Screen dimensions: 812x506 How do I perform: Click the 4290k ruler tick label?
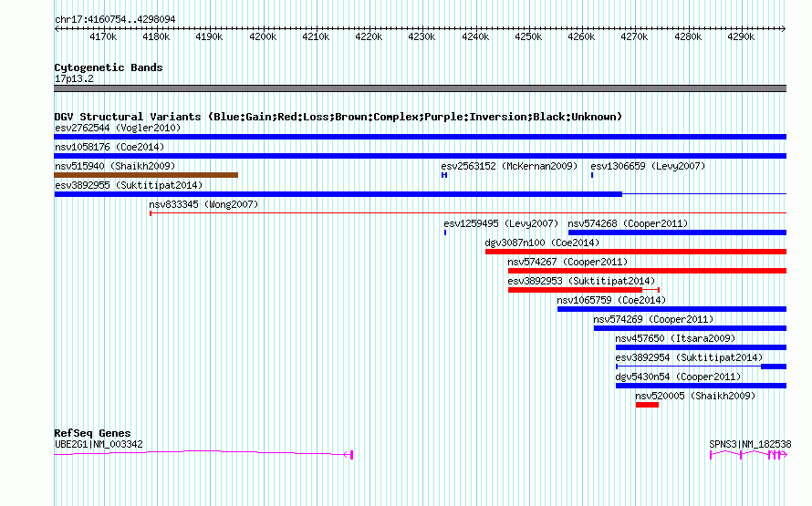coord(741,36)
